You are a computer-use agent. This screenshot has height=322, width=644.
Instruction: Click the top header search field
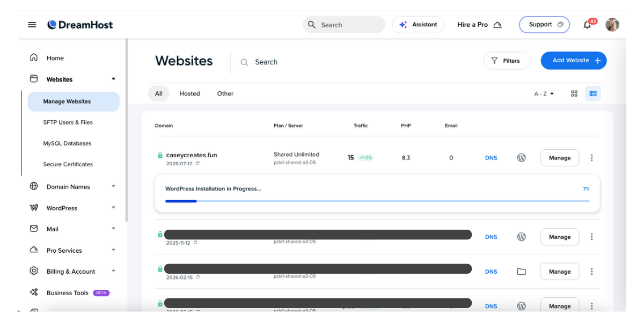pos(344,25)
